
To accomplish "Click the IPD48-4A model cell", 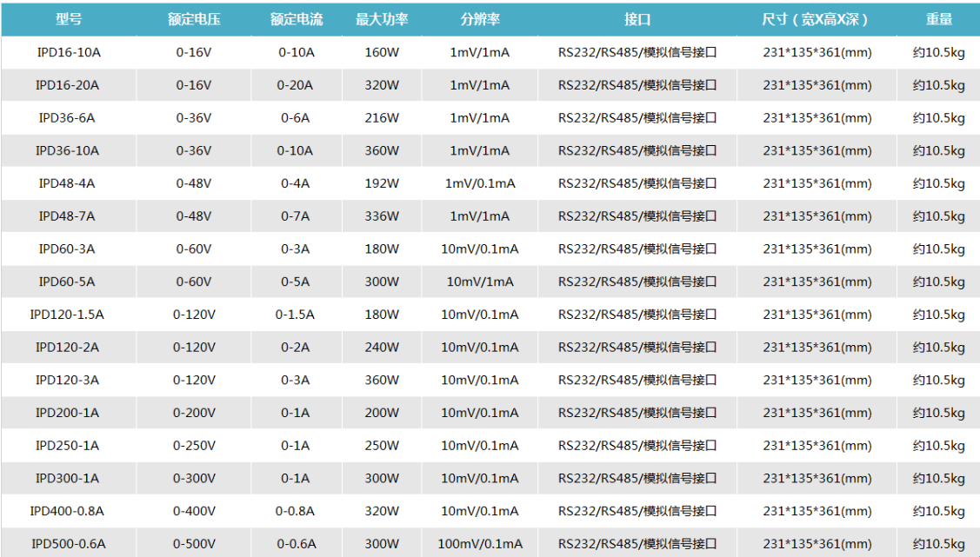I will coord(67,183).
